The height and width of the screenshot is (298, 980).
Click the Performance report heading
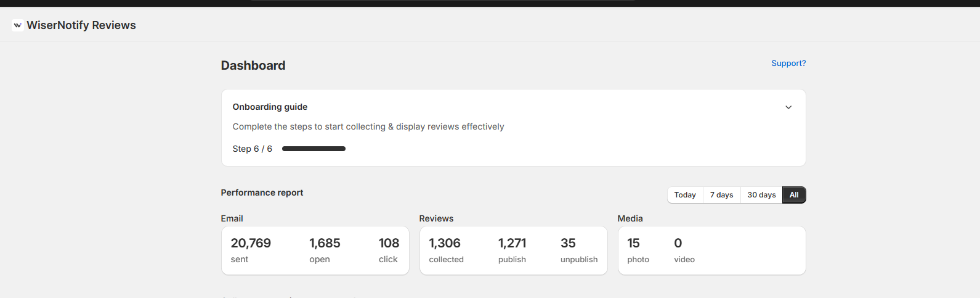262,192
